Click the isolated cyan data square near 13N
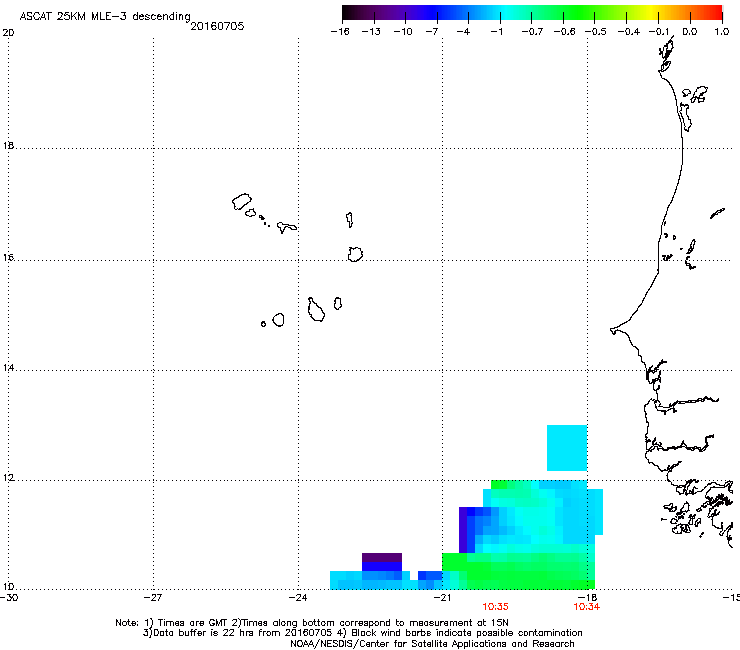740x650 pixels. pyautogui.click(x=567, y=448)
